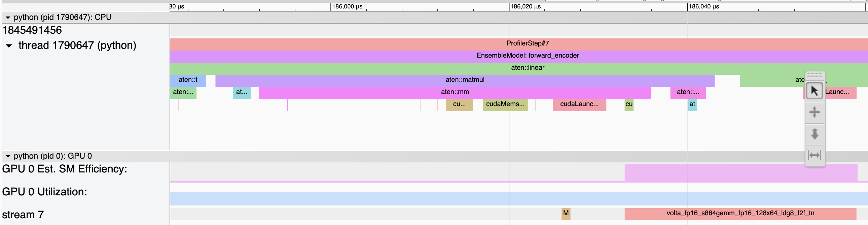Select the EnsembleModel: forward_encoder slice

(527, 56)
